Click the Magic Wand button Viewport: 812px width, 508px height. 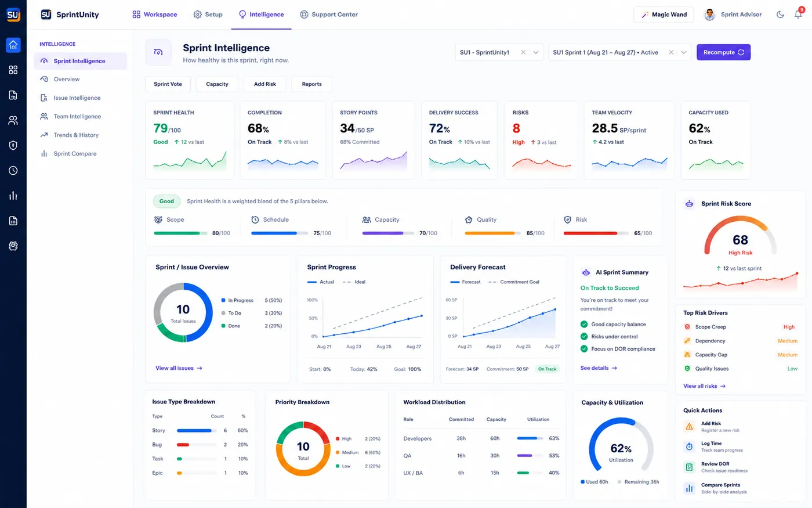pos(664,15)
